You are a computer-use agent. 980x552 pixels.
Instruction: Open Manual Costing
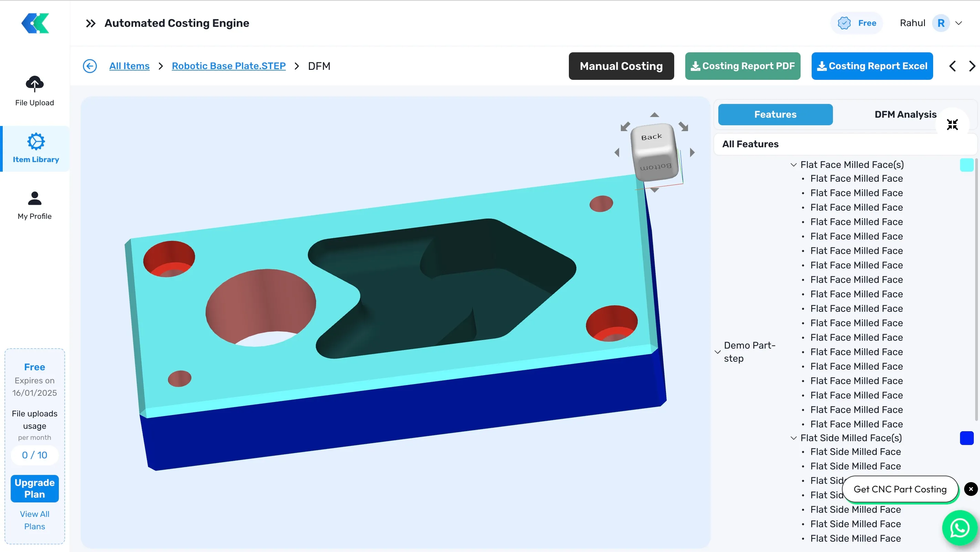coord(621,66)
